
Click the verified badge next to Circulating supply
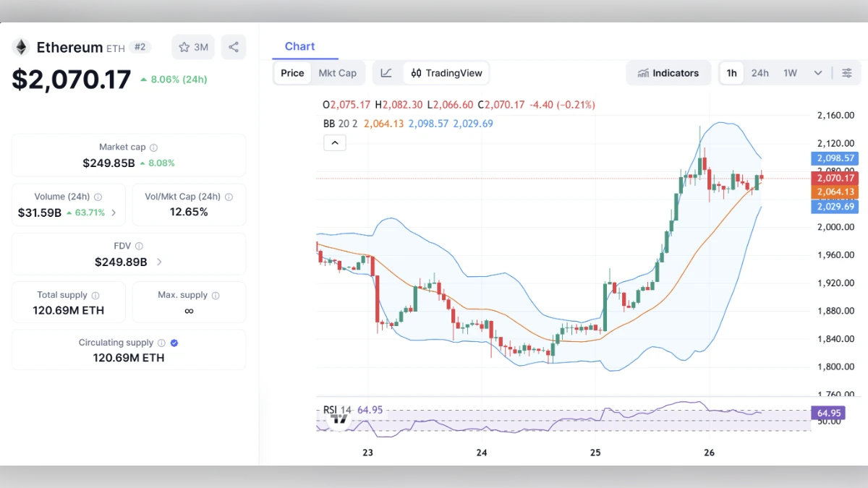point(173,342)
